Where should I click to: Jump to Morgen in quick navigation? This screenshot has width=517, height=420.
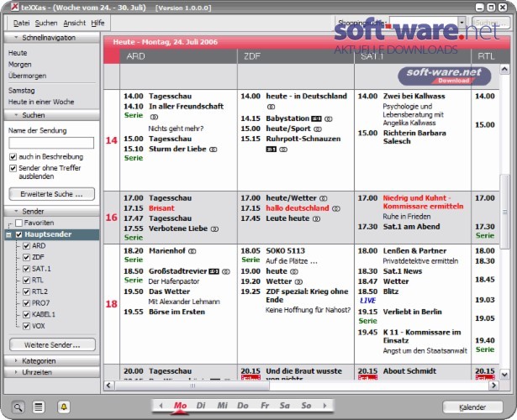20,65
